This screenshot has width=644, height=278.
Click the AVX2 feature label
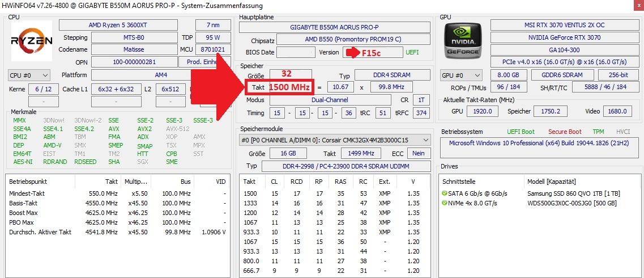coord(146,129)
